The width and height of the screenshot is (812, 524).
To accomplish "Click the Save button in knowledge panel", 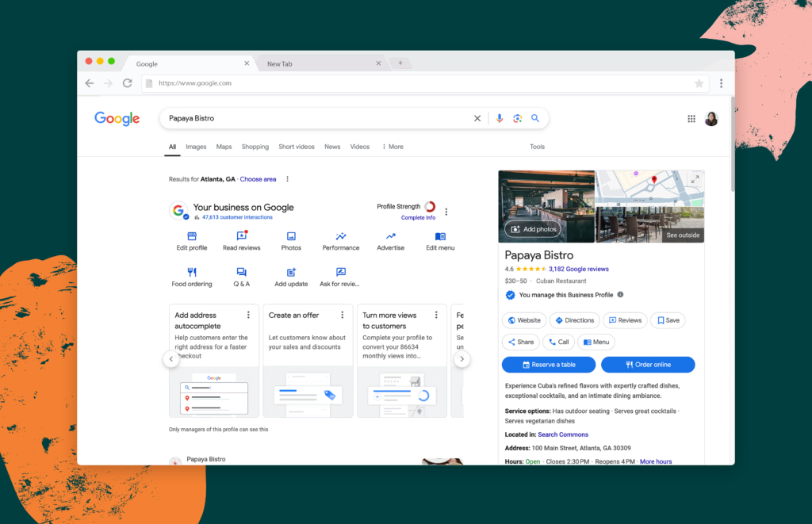I will pos(668,320).
